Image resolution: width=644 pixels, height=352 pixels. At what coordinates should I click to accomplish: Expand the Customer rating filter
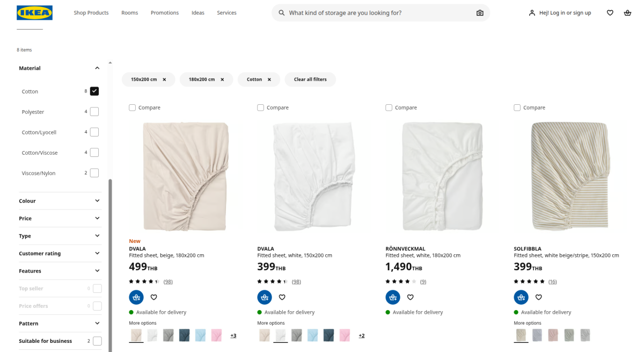60,253
